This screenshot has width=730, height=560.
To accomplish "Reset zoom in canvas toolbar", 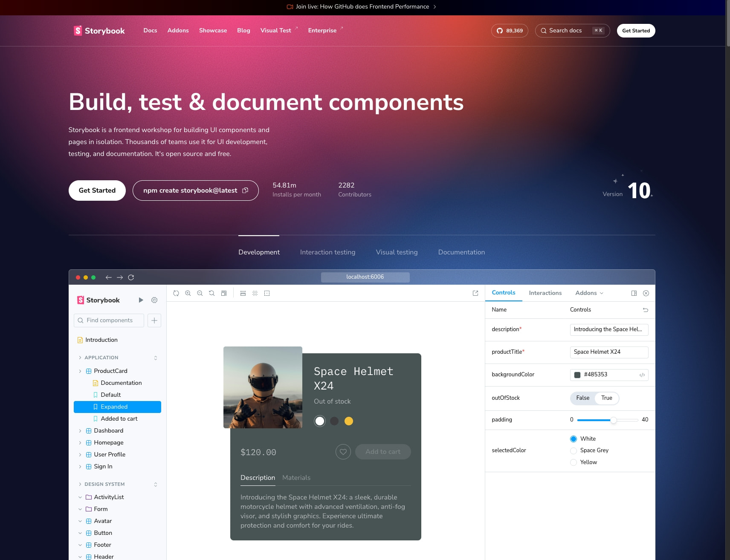I will (212, 293).
